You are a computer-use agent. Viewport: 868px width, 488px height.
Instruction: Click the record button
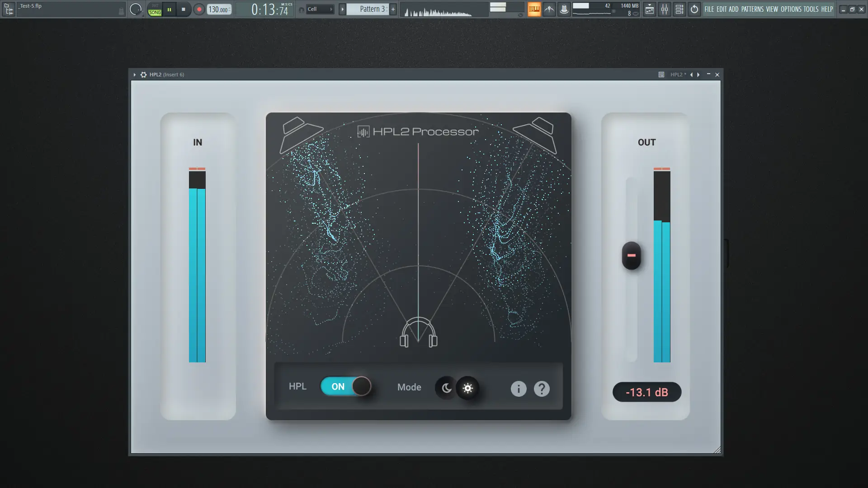point(198,9)
